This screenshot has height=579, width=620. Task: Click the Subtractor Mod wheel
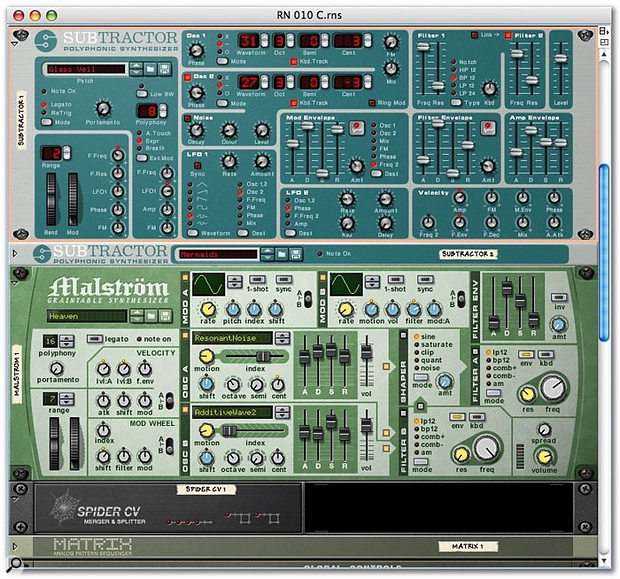pyautogui.click(x=73, y=199)
